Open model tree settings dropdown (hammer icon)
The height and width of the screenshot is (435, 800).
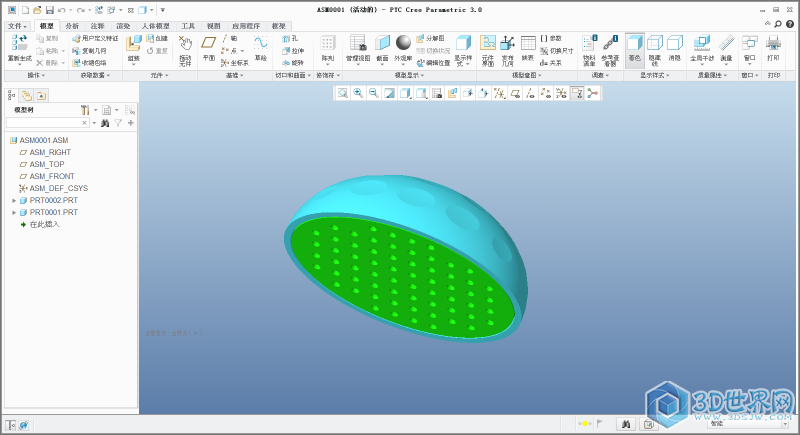88,110
